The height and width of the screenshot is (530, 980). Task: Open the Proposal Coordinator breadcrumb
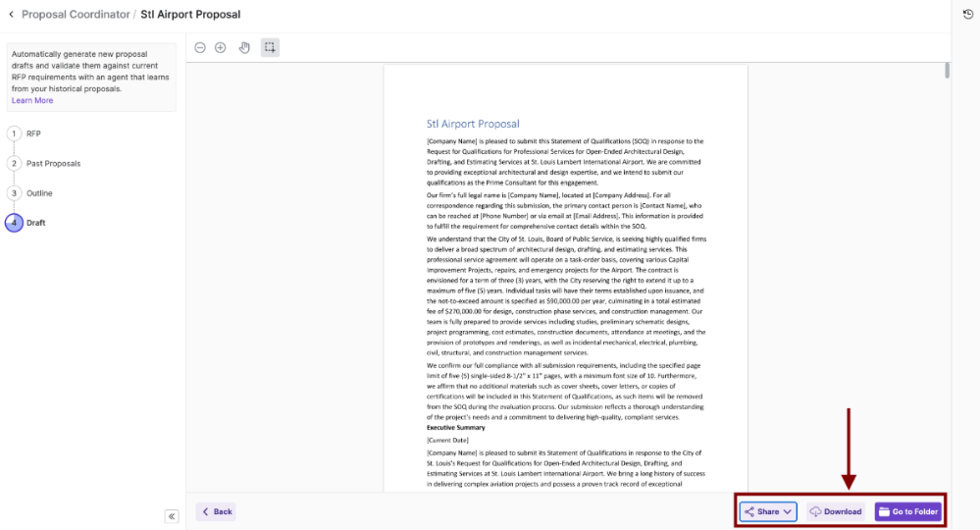76,15
